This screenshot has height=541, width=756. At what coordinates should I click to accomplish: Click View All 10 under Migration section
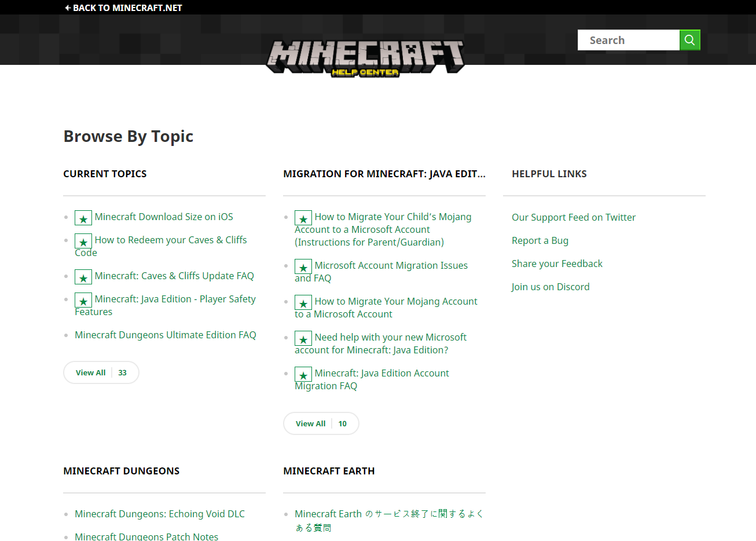[x=321, y=423]
